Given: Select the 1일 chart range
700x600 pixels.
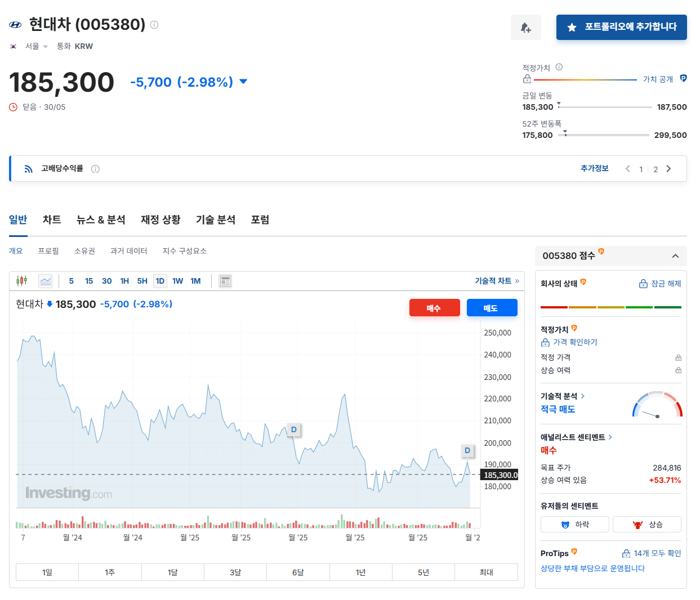Looking at the screenshot, I should [x=47, y=572].
